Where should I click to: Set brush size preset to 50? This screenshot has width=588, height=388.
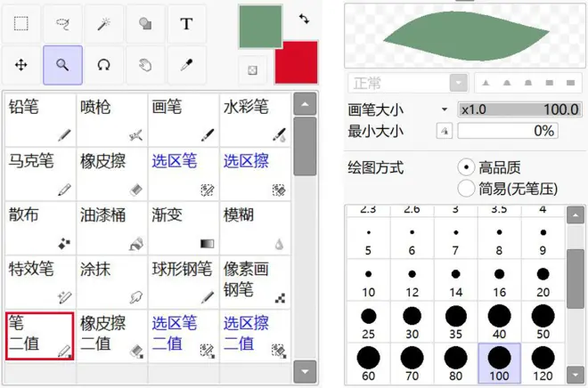point(543,322)
